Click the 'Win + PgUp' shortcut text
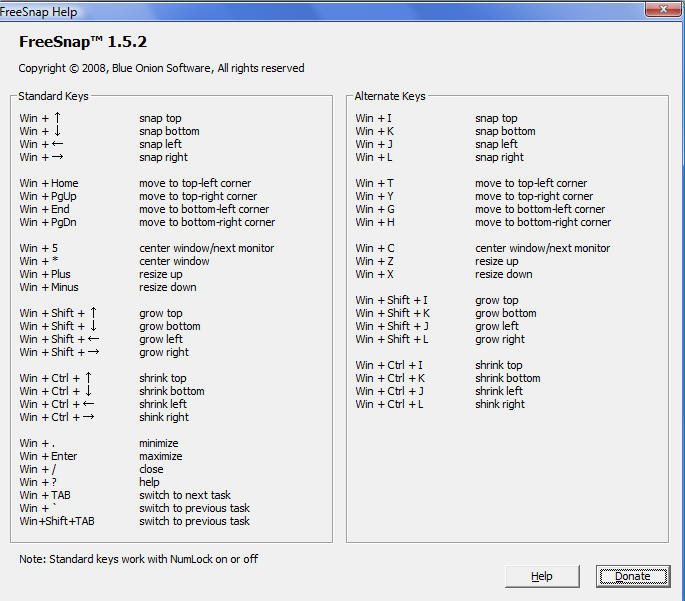The height and width of the screenshot is (601, 685). coord(48,196)
